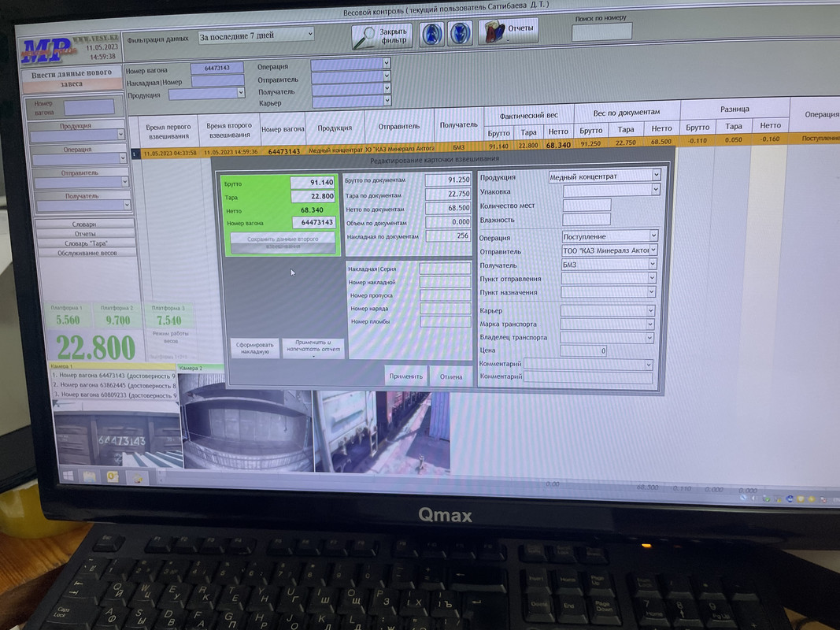Open the Отчеты reports toolbar button
The image size is (840, 630).
[x=508, y=31]
